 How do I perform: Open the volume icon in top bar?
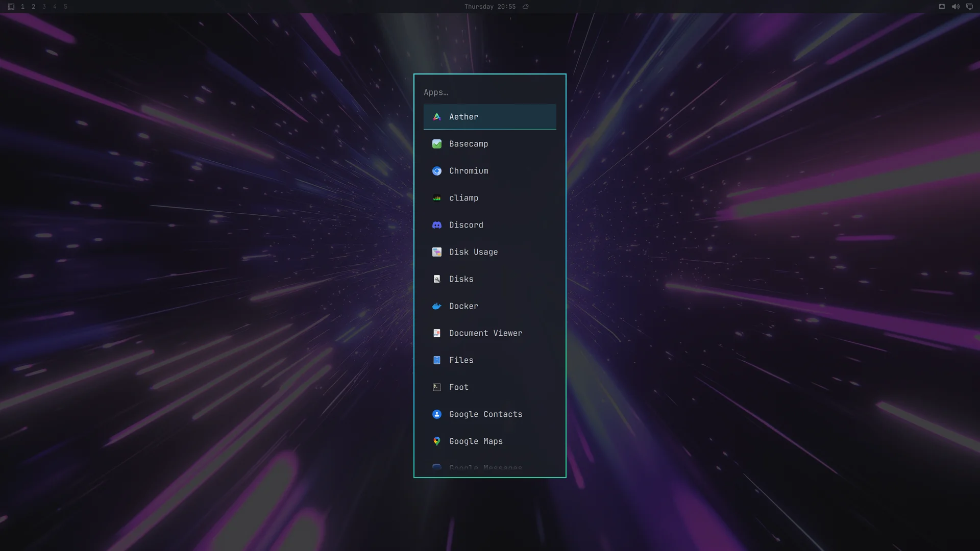(x=955, y=7)
